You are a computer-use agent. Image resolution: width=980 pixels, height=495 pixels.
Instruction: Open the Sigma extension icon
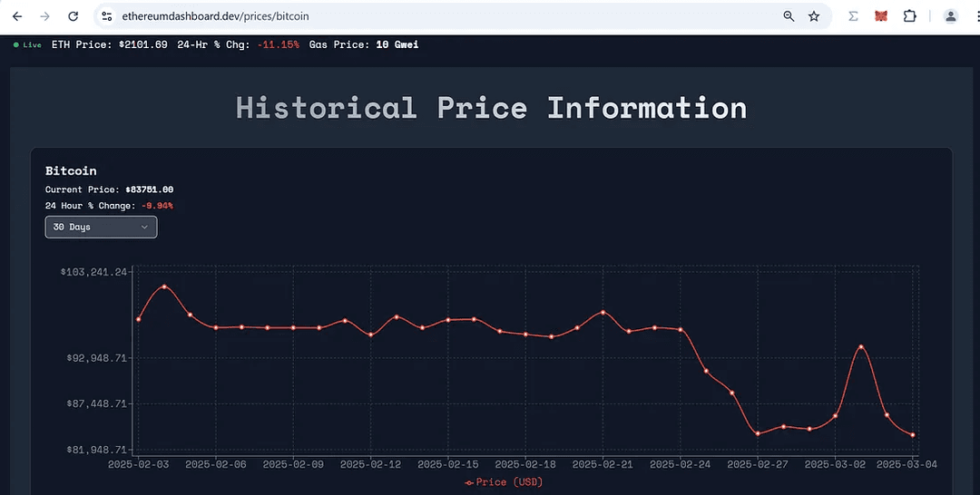(852, 16)
